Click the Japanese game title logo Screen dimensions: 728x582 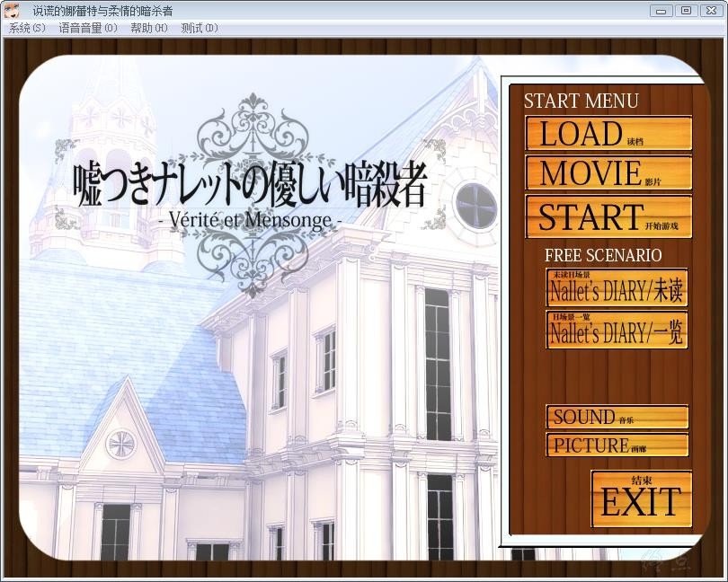(250, 184)
